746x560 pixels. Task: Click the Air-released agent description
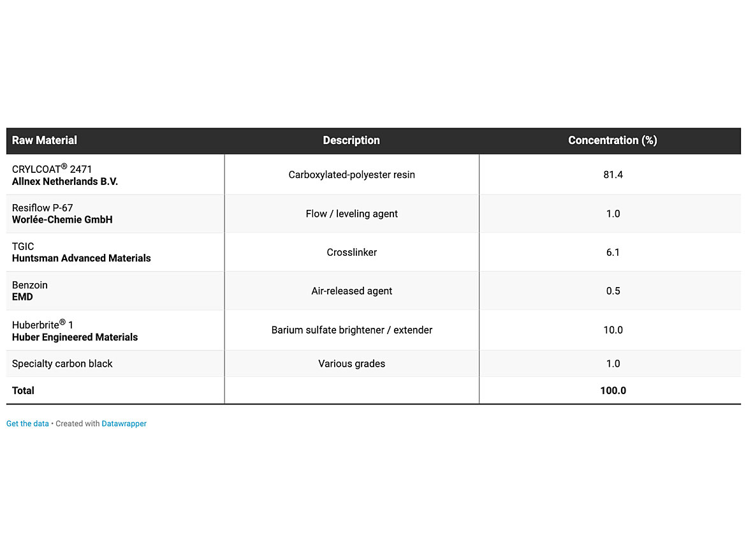pos(351,291)
